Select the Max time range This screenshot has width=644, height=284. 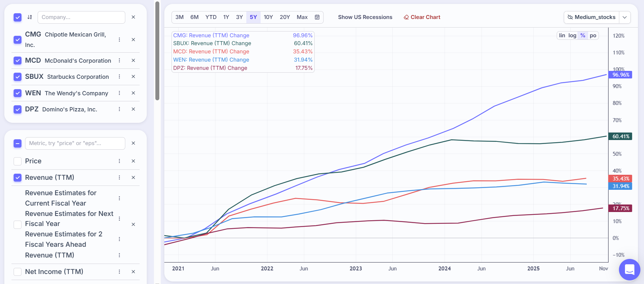[302, 17]
